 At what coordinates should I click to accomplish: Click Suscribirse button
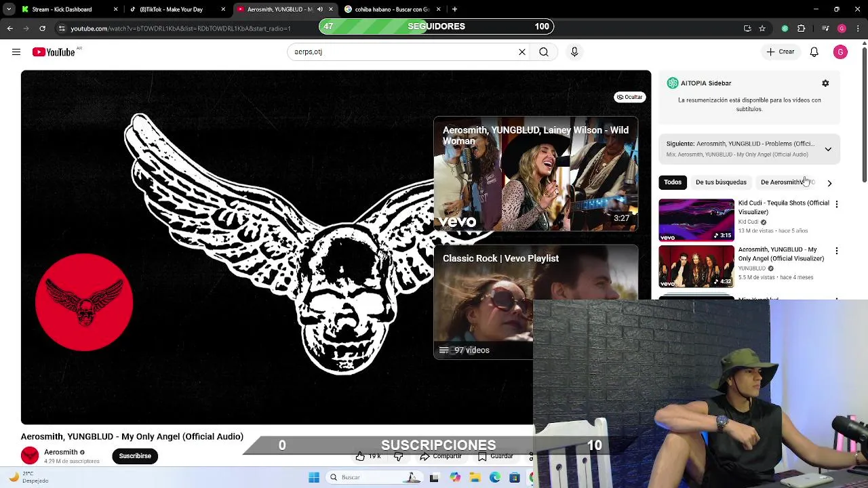(x=135, y=456)
